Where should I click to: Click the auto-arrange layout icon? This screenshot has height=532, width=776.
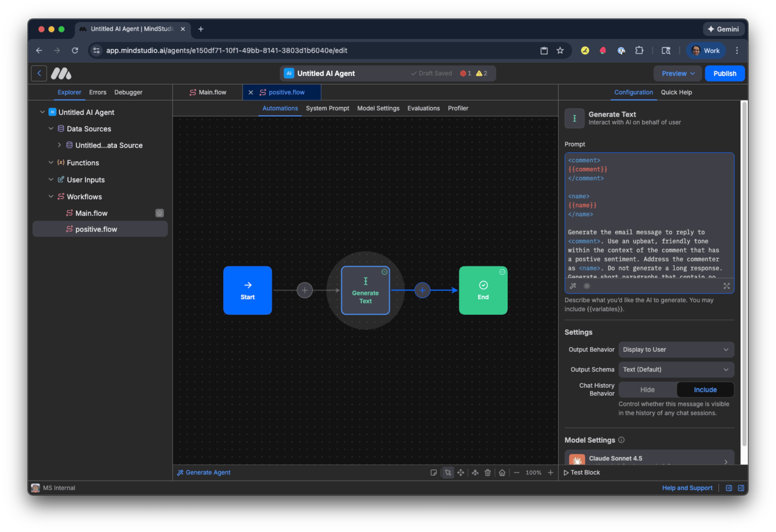[x=475, y=473]
